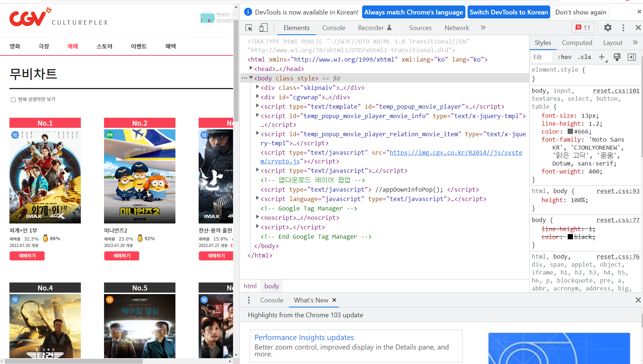The width and height of the screenshot is (643, 364).
Task: Expand the script language=javascript node
Action: click(257, 198)
